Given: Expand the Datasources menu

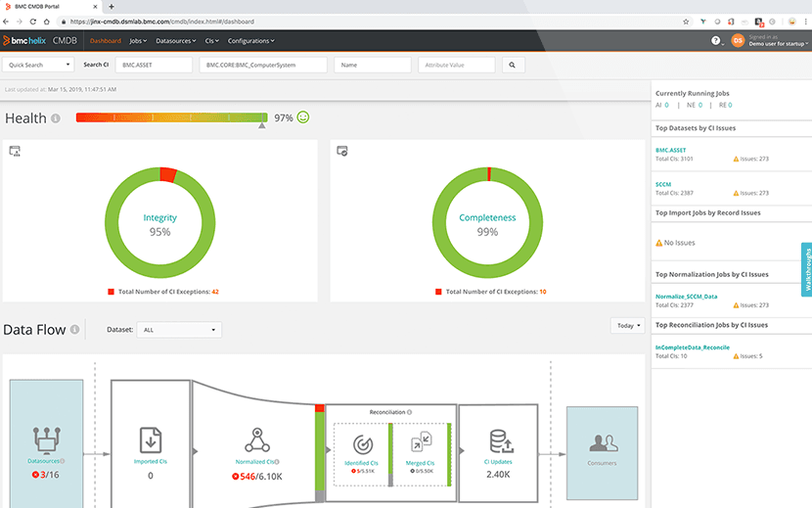Looking at the screenshot, I should pos(175,41).
